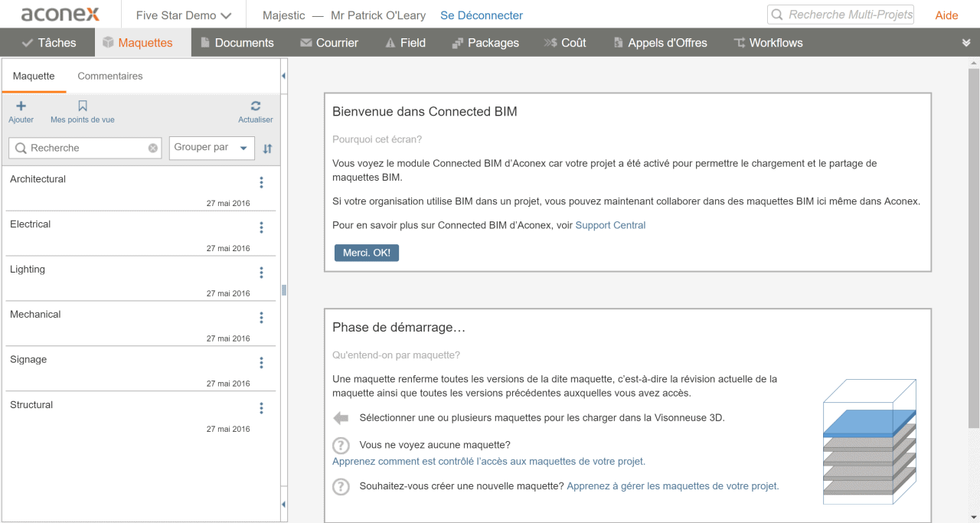Select the Architectural model
This screenshot has width=980, height=523.
[x=142, y=188]
